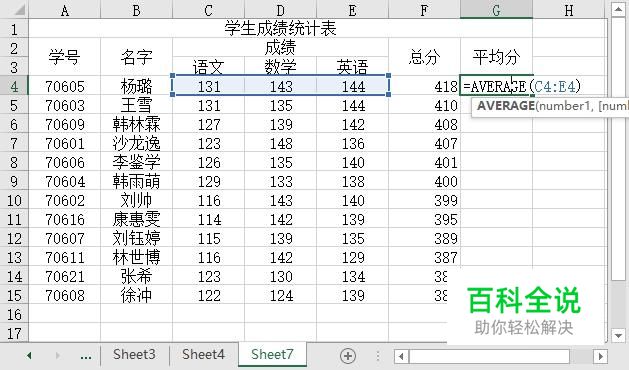Select column F header
The width and height of the screenshot is (629, 370).
pos(424,10)
